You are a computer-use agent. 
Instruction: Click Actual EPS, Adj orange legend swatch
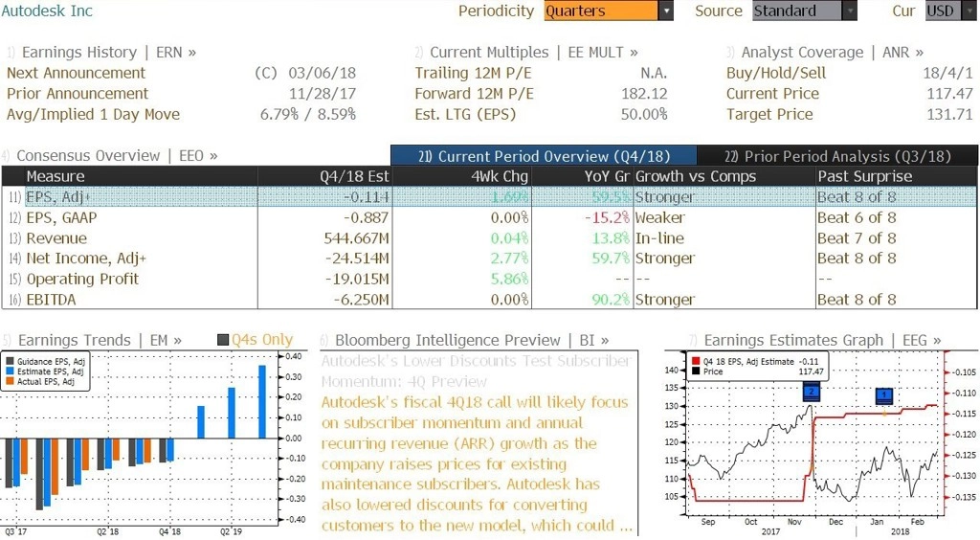click(10, 381)
